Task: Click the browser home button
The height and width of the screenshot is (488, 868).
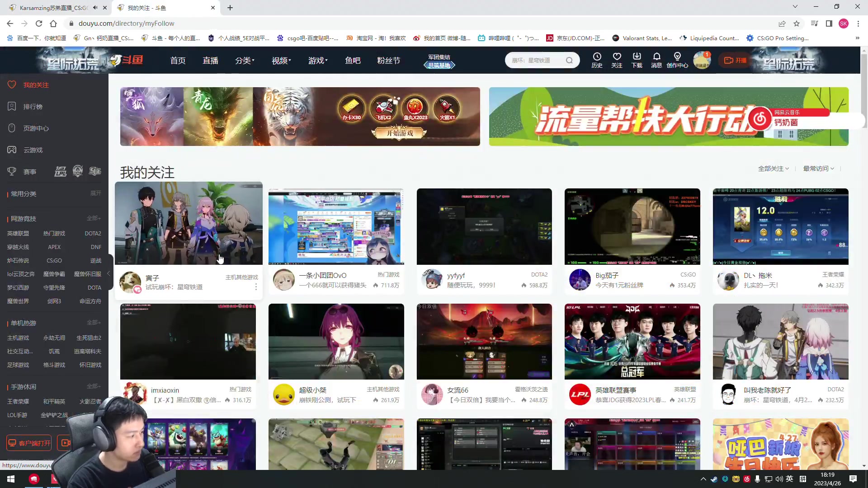Action: (x=53, y=23)
